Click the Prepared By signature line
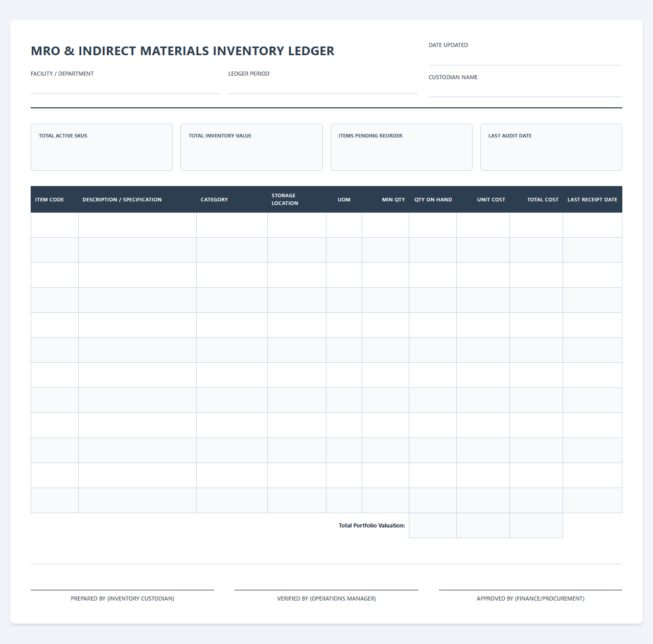 (x=122, y=590)
